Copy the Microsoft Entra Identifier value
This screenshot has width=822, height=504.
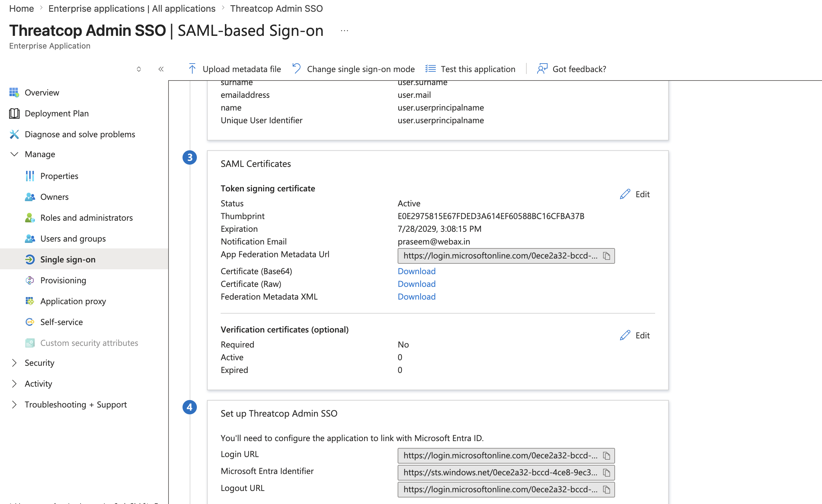(607, 473)
